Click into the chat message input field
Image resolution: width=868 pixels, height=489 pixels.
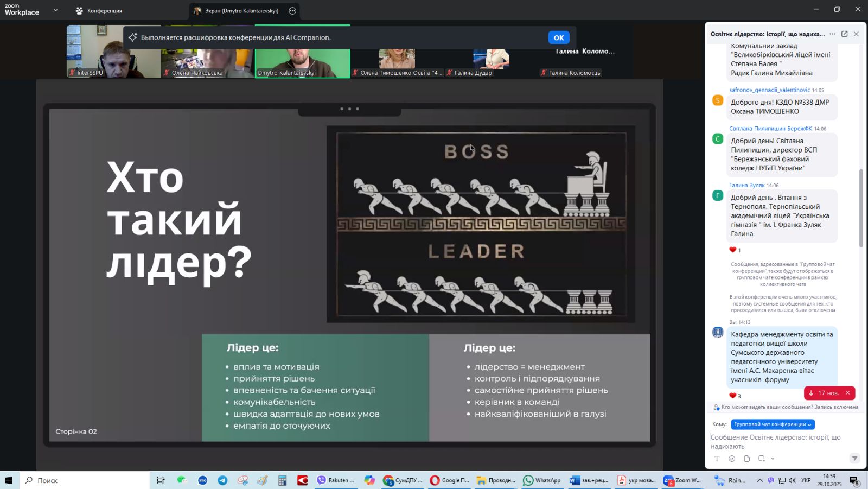(x=781, y=441)
